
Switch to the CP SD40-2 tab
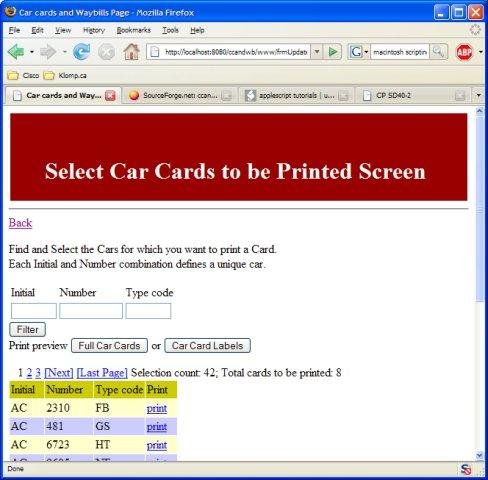[413, 96]
